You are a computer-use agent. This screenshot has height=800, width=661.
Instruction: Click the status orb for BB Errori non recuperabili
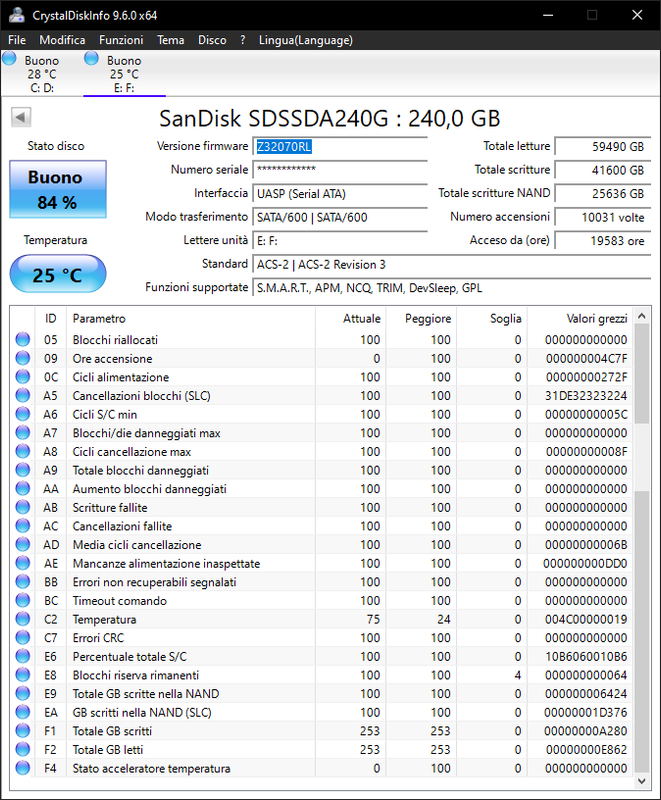[x=23, y=582]
